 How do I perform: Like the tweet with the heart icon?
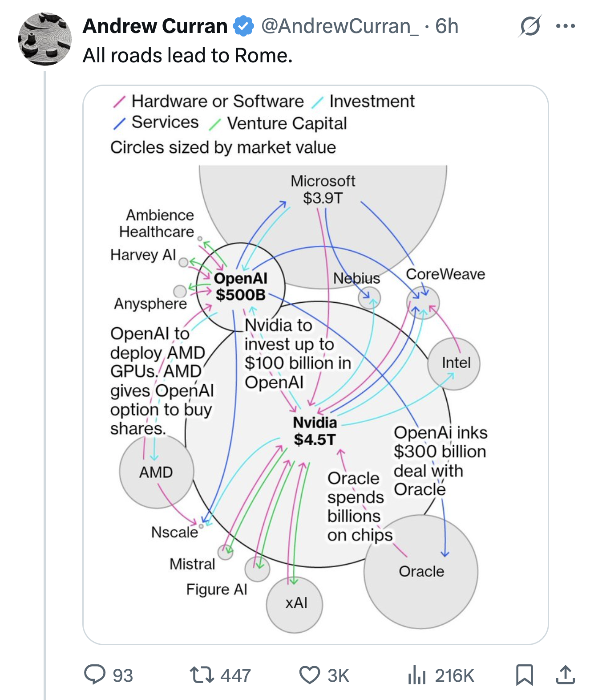(x=309, y=675)
